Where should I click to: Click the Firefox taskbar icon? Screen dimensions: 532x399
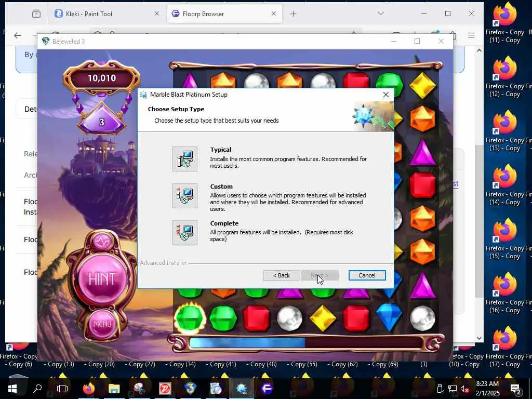coord(88,389)
